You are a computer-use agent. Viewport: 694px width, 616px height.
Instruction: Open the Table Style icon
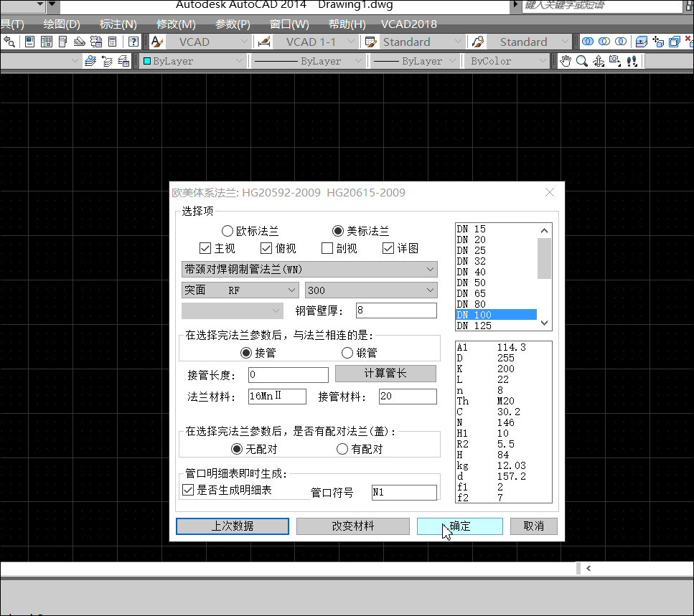(x=371, y=42)
